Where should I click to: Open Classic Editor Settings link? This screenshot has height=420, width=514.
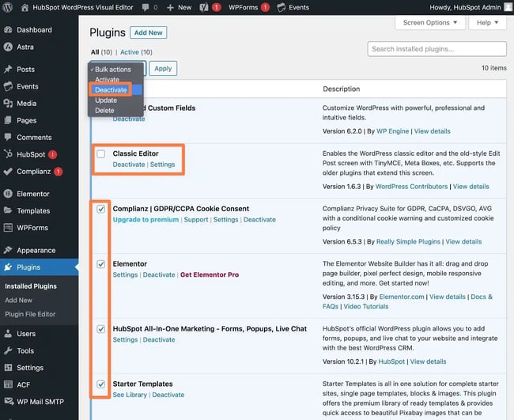tap(163, 165)
